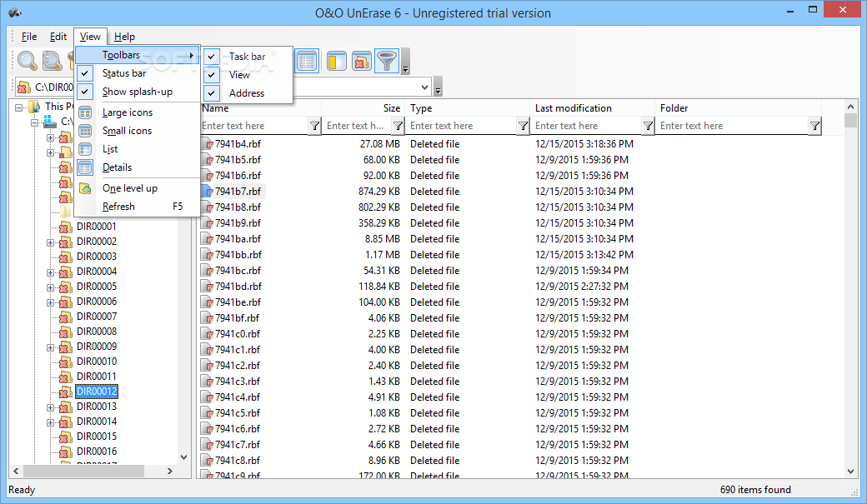This screenshot has width=867, height=504.
Task: Open the Edit menu
Action: [x=58, y=37]
